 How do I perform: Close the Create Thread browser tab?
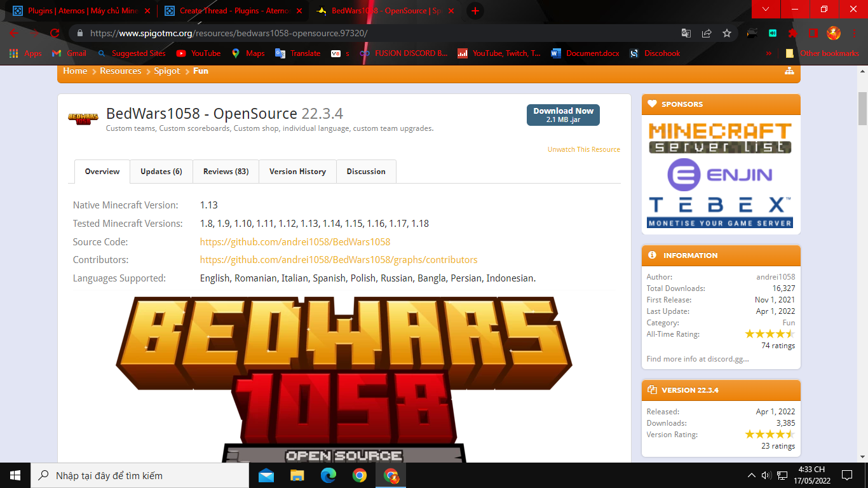point(299,11)
